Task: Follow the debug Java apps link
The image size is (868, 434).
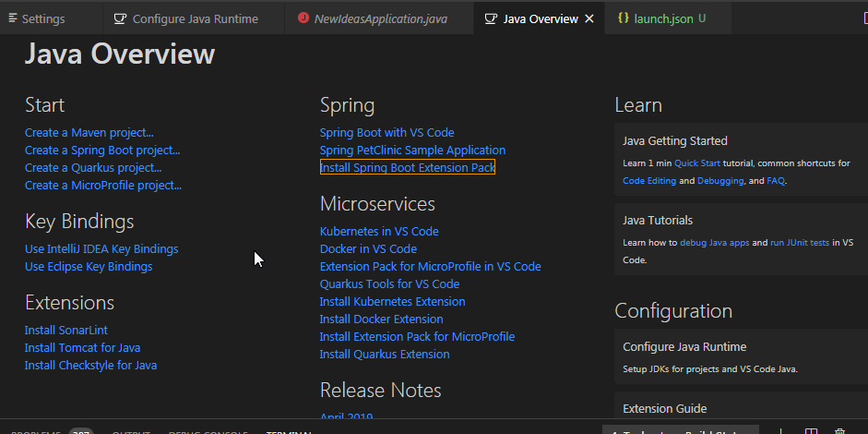Action: click(715, 243)
